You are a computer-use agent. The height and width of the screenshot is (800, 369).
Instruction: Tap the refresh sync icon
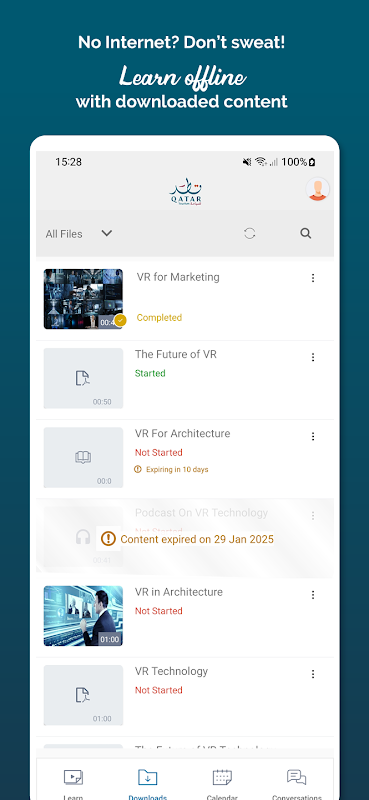[250, 234]
